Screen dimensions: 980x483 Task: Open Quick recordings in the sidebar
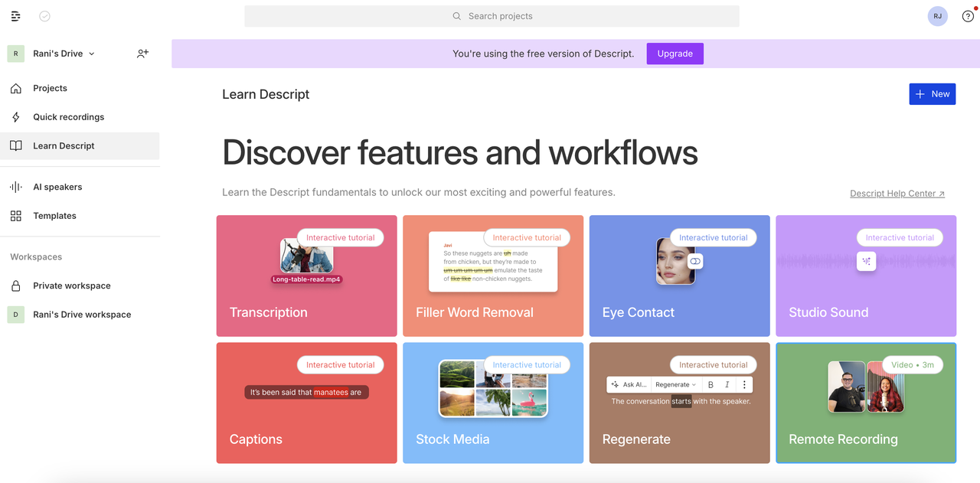80,117
